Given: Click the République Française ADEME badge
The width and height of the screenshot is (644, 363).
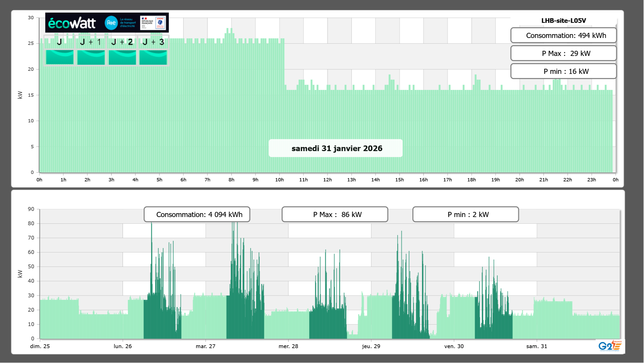Looking at the screenshot, I should point(153,23).
